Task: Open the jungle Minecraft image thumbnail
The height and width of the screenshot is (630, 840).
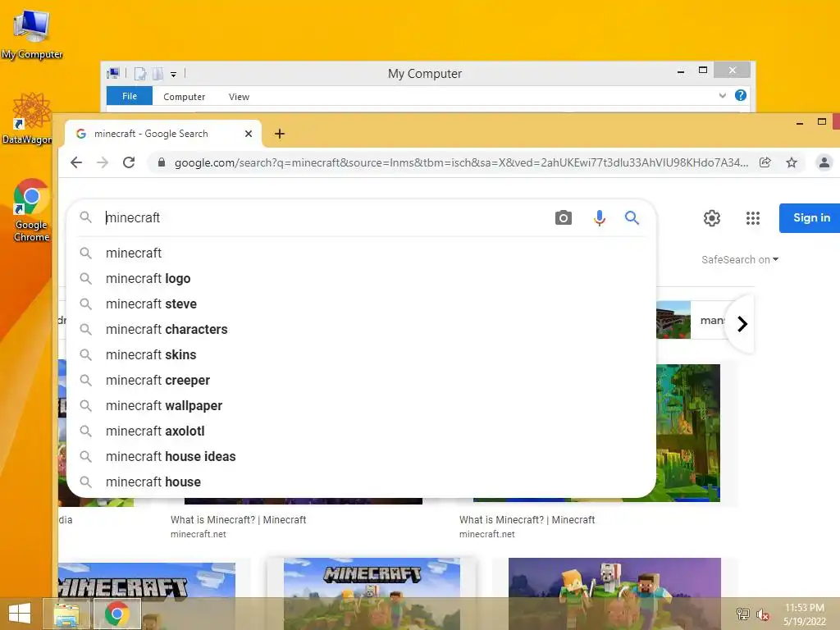Action: point(688,433)
